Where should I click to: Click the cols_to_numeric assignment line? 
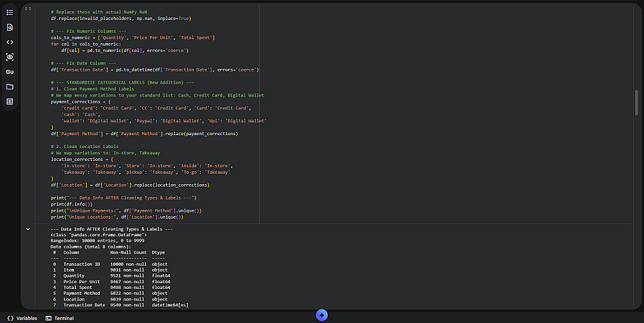tap(133, 37)
